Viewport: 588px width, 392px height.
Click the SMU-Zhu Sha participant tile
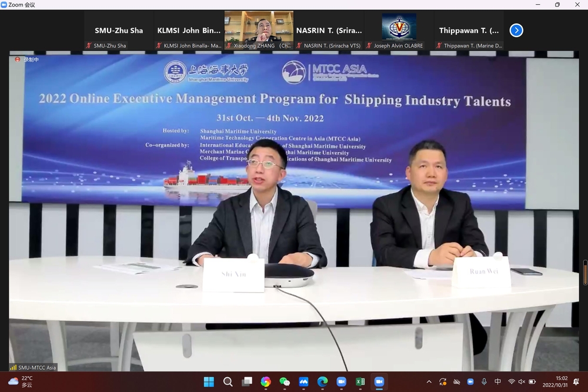(119, 31)
